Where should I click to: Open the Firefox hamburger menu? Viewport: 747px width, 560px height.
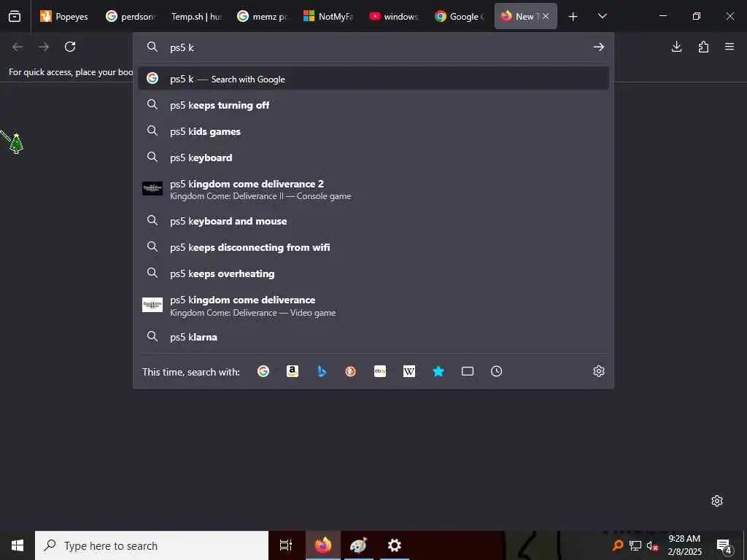[729, 47]
